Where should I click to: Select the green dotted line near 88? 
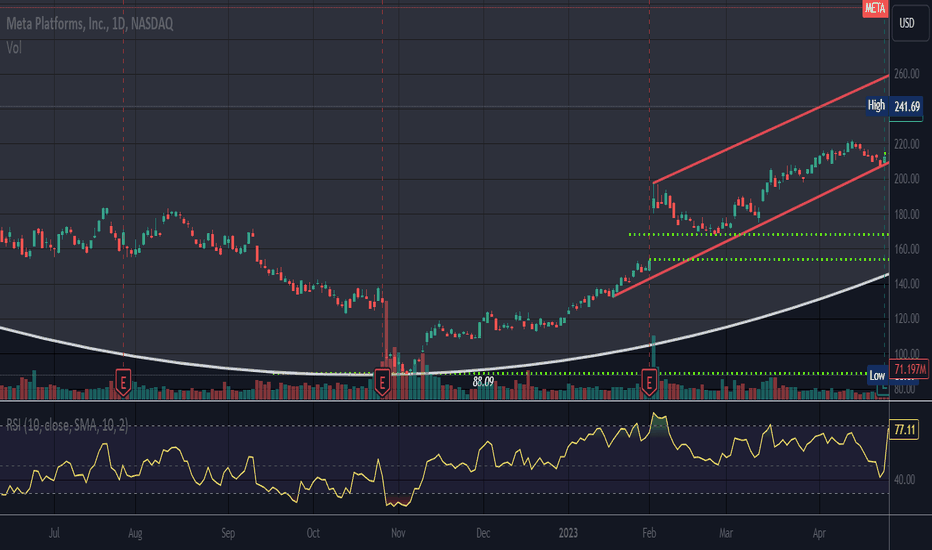click(x=571, y=373)
